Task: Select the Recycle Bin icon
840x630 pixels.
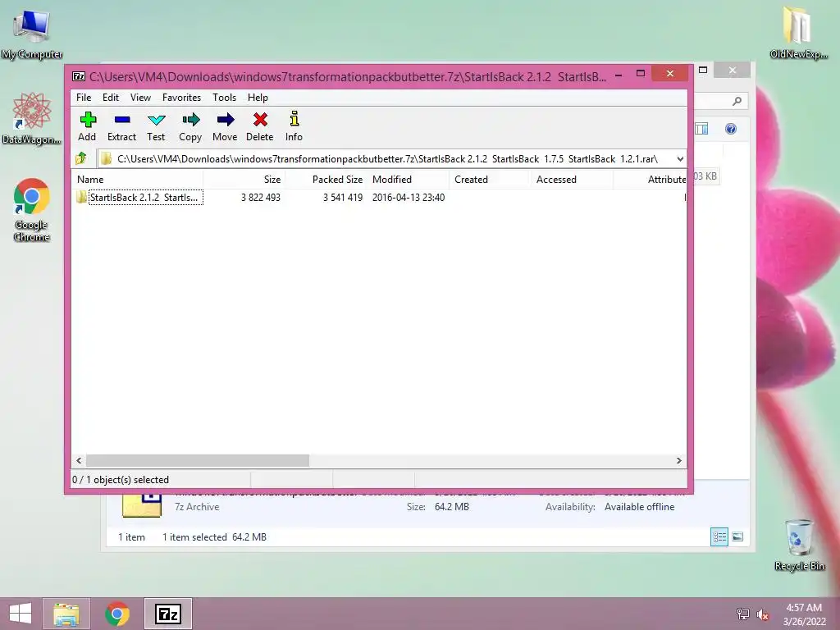Action: pyautogui.click(x=799, y=546)
